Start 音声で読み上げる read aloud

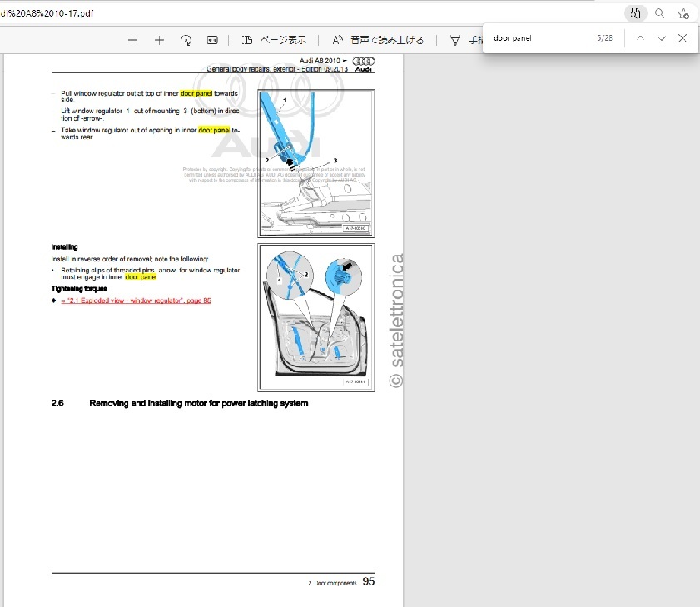378,40
